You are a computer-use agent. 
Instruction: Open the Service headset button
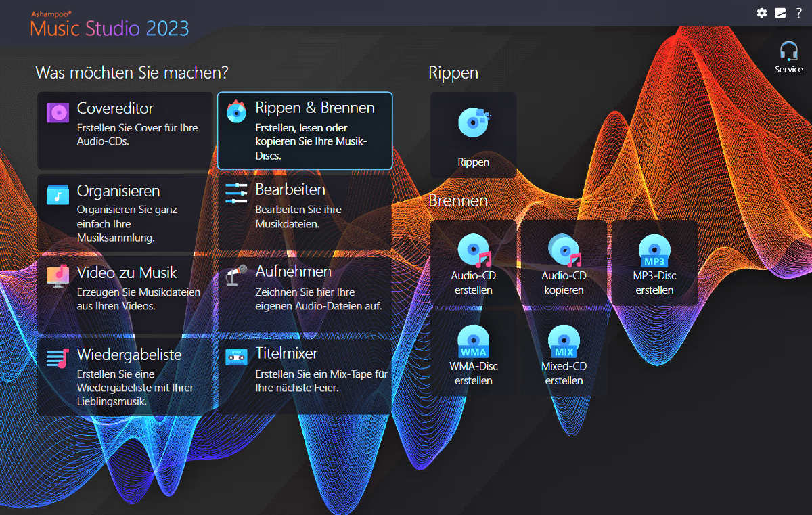click(788, 58)
